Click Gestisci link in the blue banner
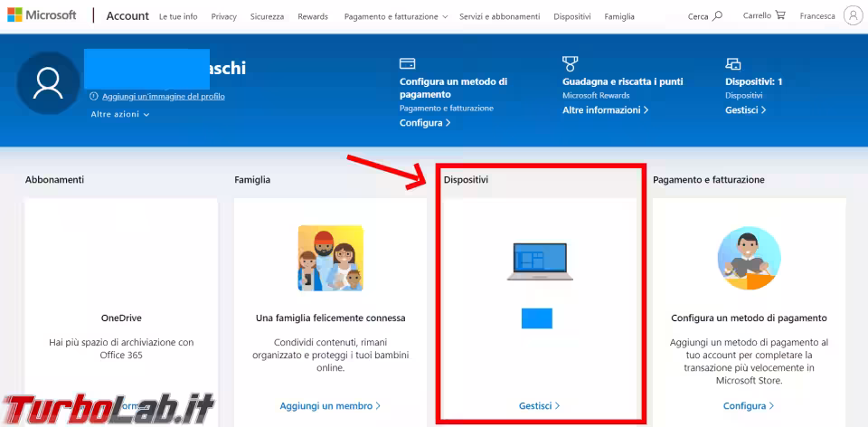 [x=746, y=109]
